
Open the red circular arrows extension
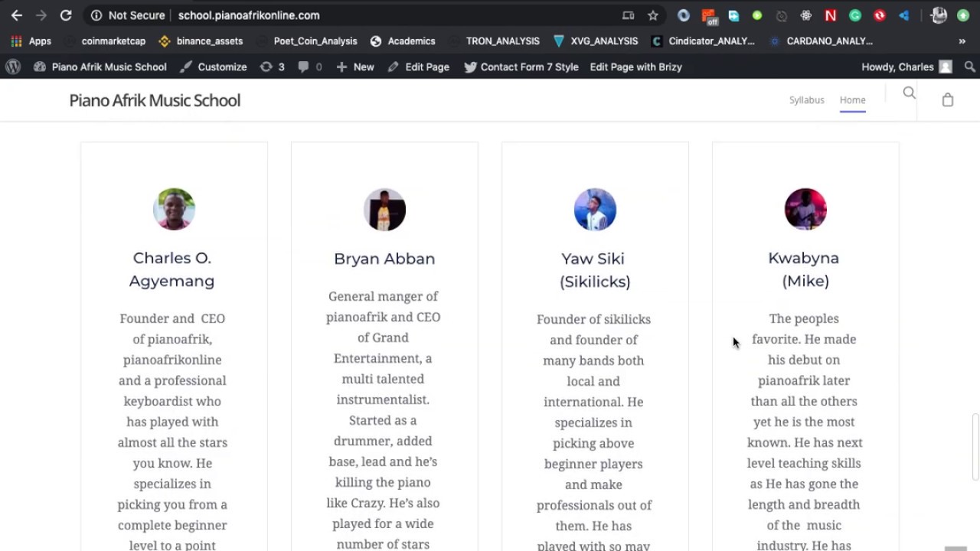coord(880,15)
